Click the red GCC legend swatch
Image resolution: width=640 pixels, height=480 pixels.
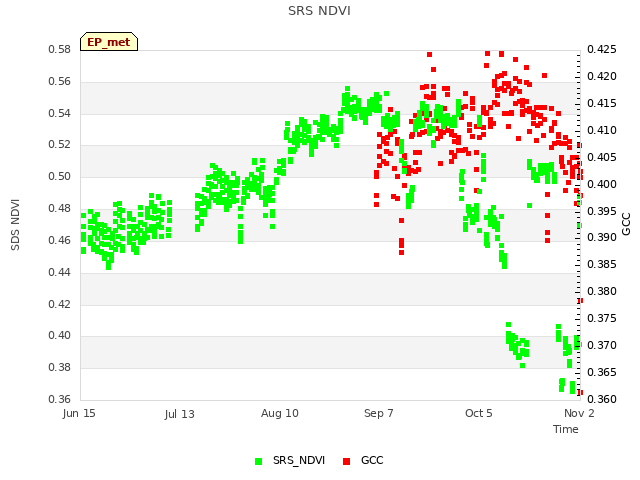point(347,461)
